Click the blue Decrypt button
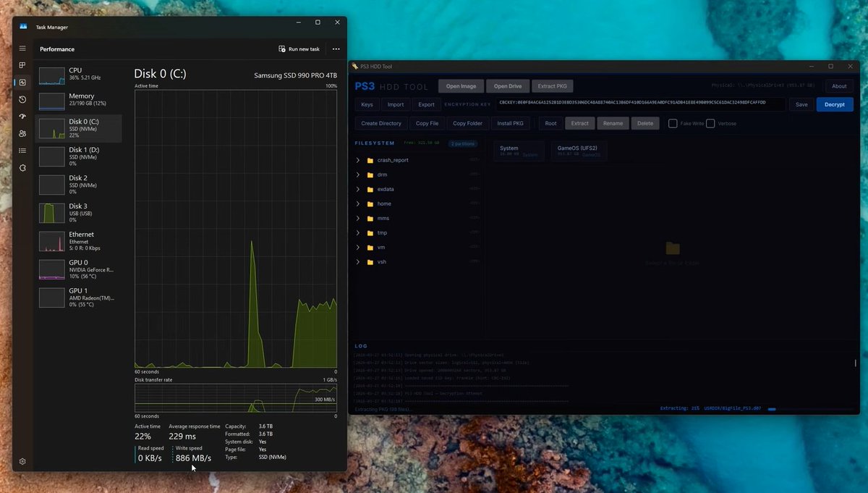 (x=835, y=104)
